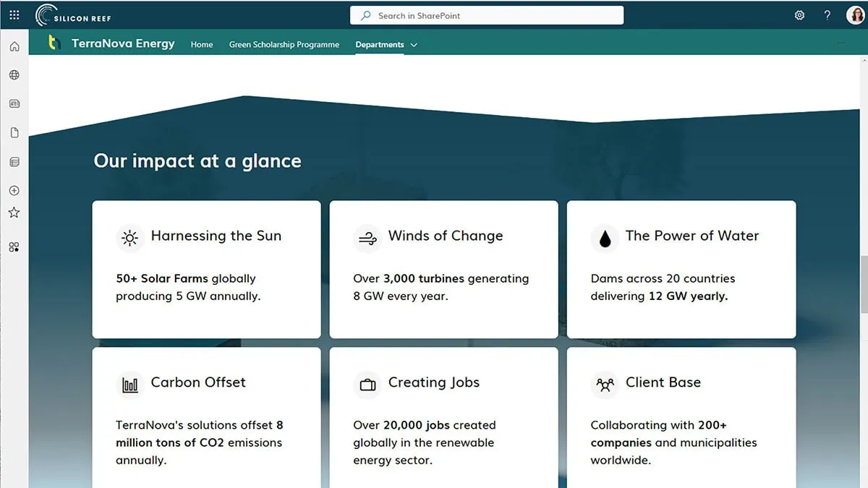Screen dimensions: 868x488
Task: Open My sites globe icon in sidebar
Action: 14,75
